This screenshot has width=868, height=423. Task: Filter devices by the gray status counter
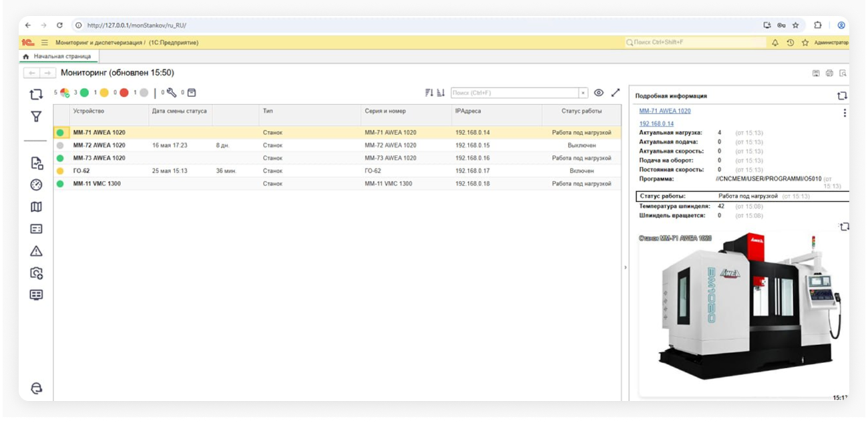click(x=144, y=93)
